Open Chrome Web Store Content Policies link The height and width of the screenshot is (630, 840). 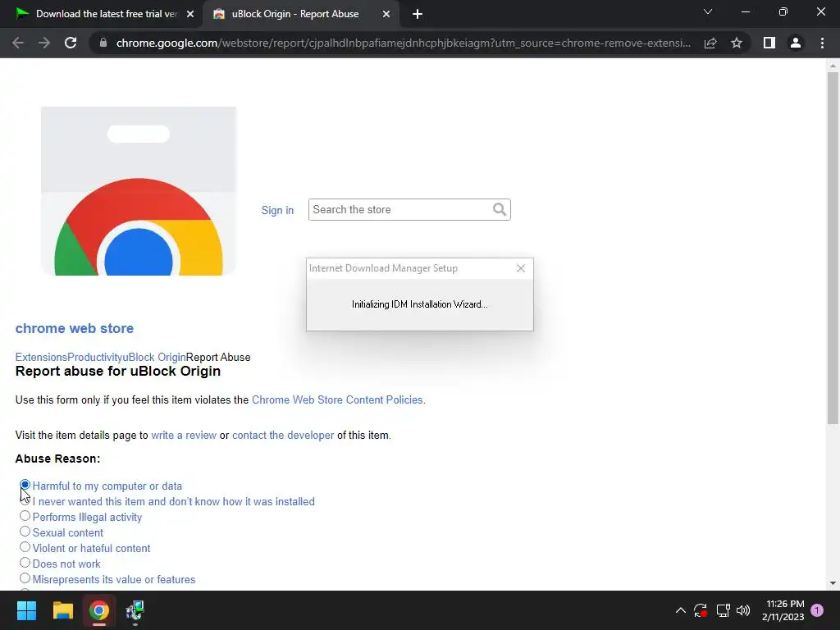tap(337, 400)
